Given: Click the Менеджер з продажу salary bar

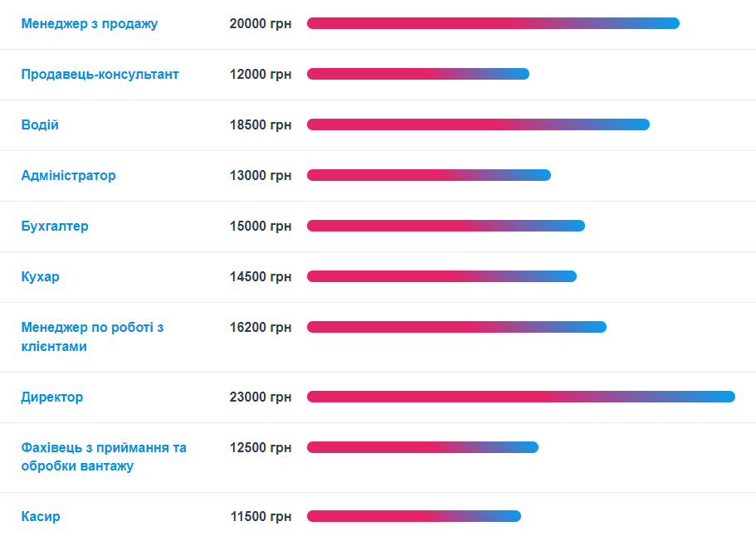Looking at the screenshot, I should (x=493, y=23).
